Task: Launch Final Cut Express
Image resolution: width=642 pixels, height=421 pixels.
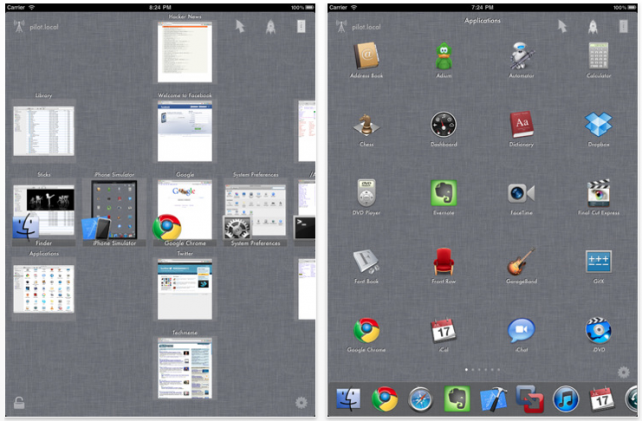Action: (x=599, y=193)
